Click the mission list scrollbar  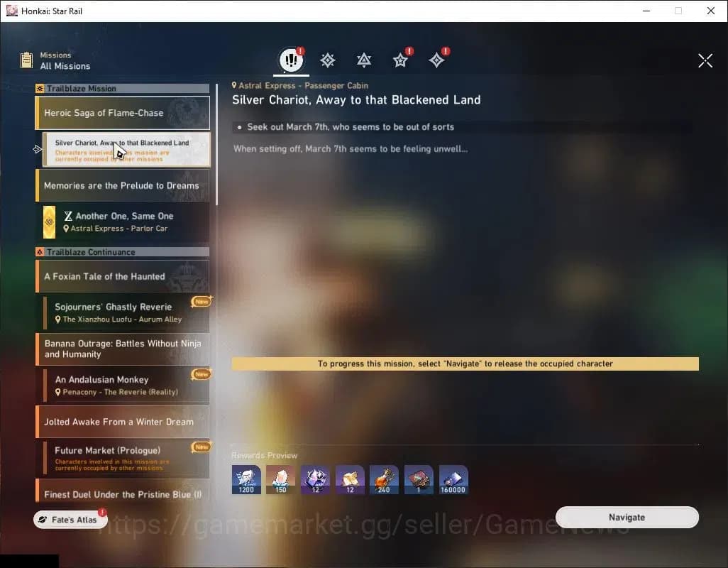216,144
